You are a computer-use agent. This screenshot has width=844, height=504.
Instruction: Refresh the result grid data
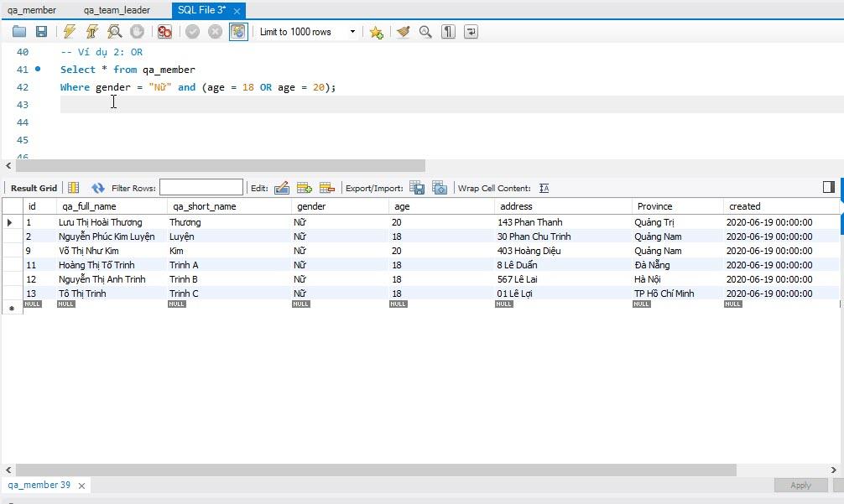click(x=98, y=188)
